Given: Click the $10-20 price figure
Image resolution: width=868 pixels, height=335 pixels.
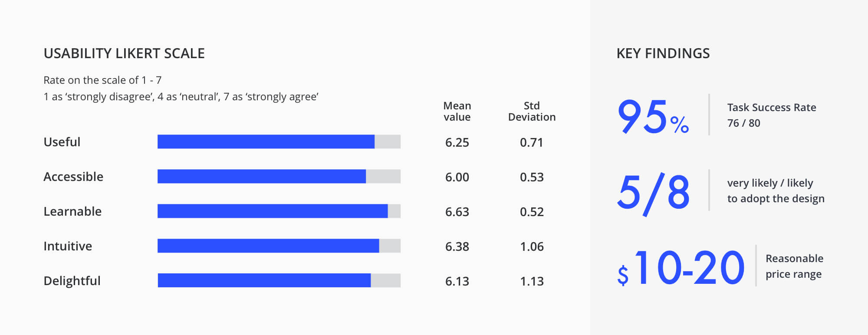Looking at the screenshot, I should (681, 268).
